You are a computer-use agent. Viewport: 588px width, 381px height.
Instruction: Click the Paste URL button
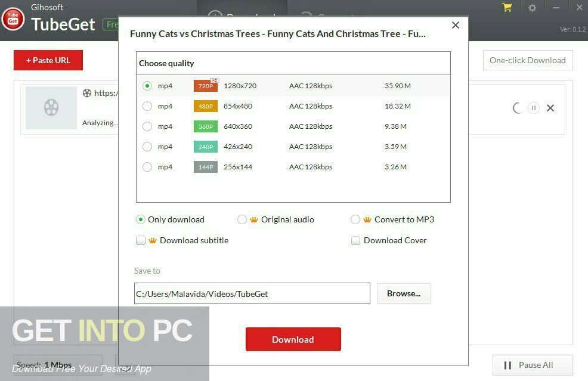coord(48,60)
